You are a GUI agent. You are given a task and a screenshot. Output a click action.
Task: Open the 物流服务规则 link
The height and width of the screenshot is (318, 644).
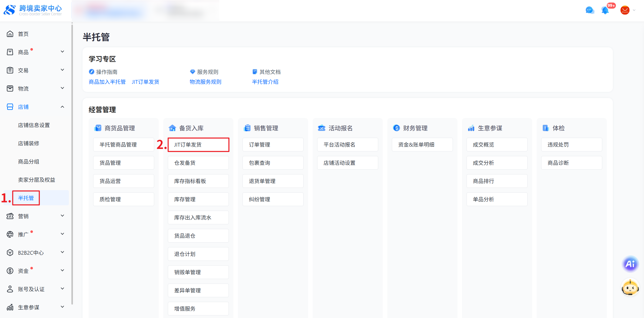(x=205, y=82)
